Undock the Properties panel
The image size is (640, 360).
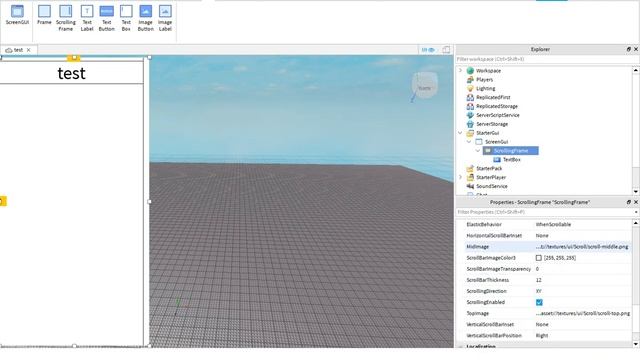point(629,202)
